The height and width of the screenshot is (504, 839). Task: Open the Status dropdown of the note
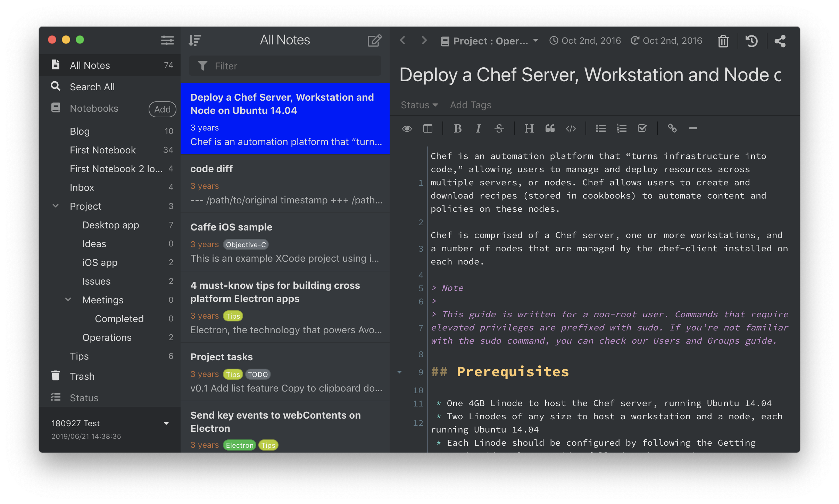[x=419, y=105]
